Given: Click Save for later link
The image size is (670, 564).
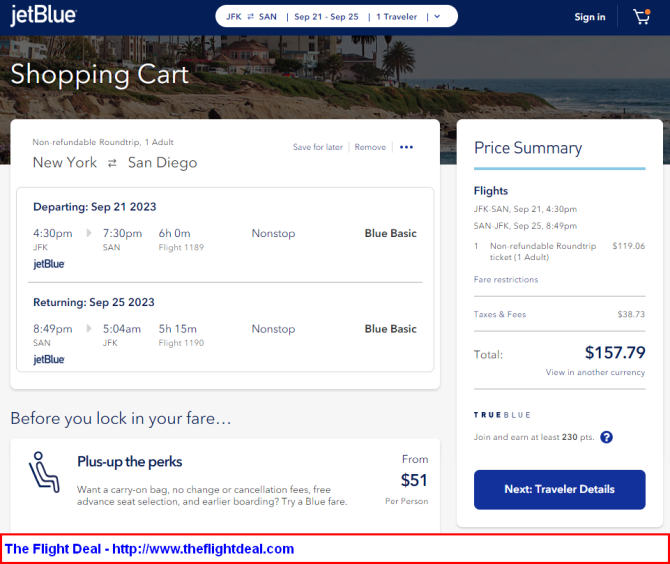Looking at the screenshot, I should [317, 147].
